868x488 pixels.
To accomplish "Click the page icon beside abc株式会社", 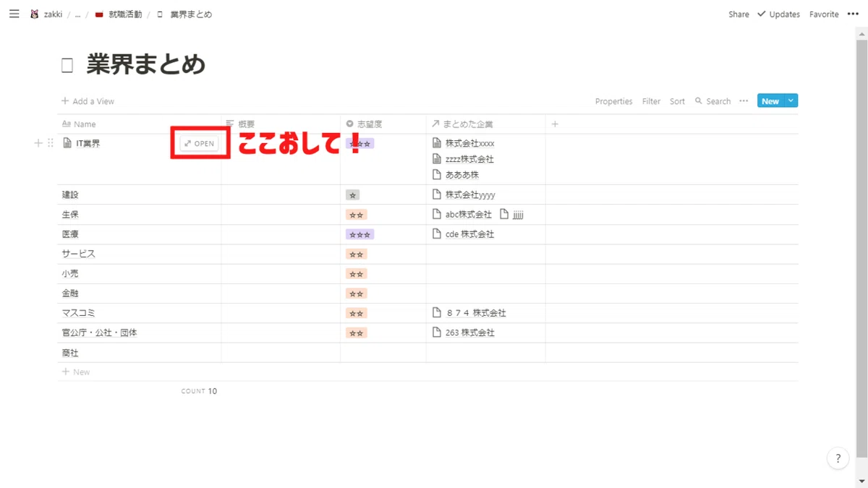I will point(436,214).
